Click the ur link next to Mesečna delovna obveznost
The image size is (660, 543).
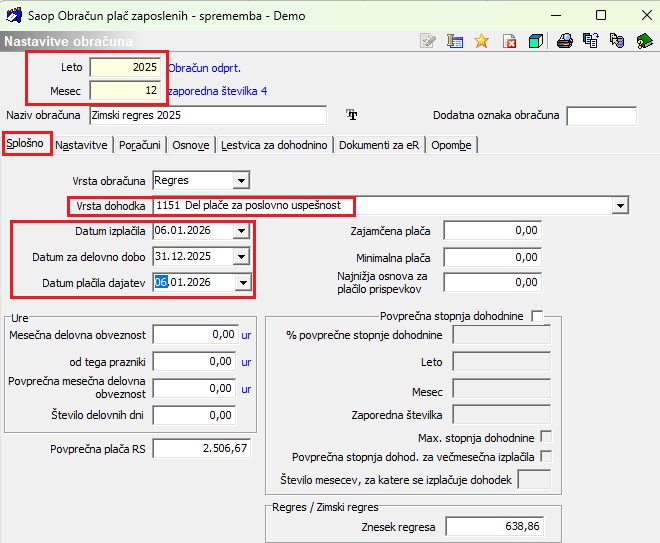246,335
